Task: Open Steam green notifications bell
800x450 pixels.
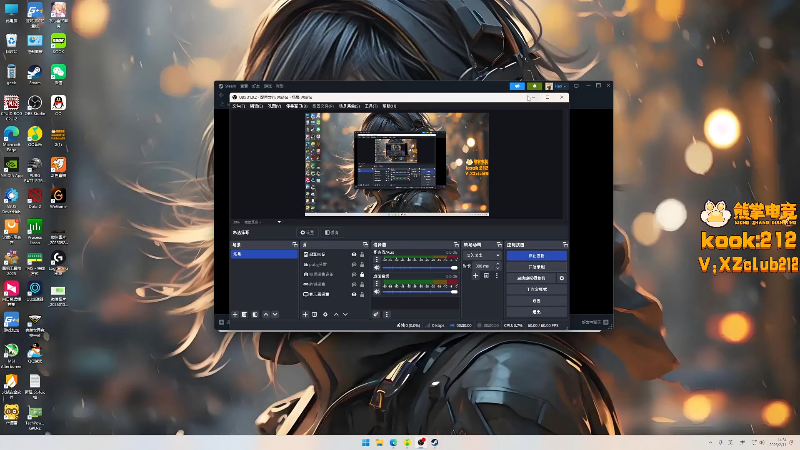Action: [x=534, y=86]
